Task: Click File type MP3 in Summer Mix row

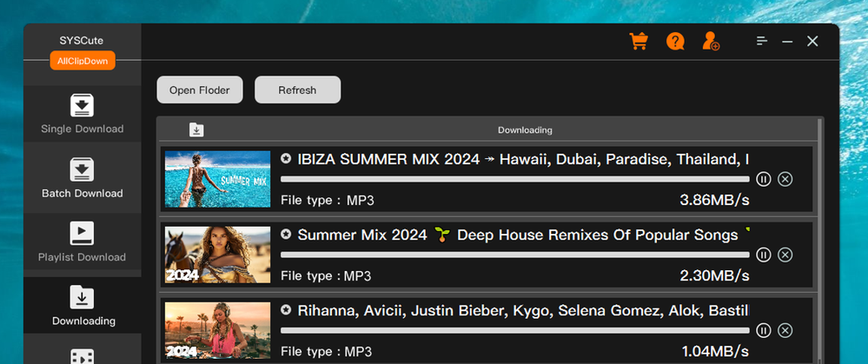Action: 326,276
